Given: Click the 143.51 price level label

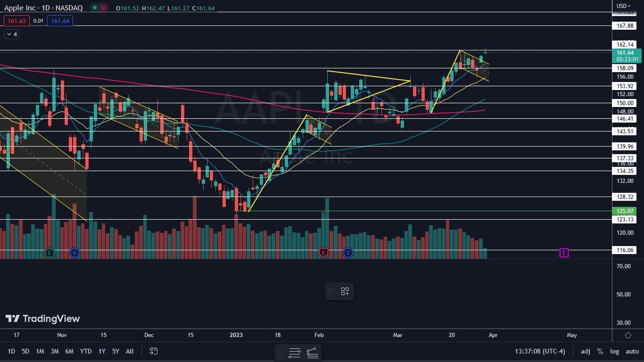Looking at the screenshot, I should point(625,131).
